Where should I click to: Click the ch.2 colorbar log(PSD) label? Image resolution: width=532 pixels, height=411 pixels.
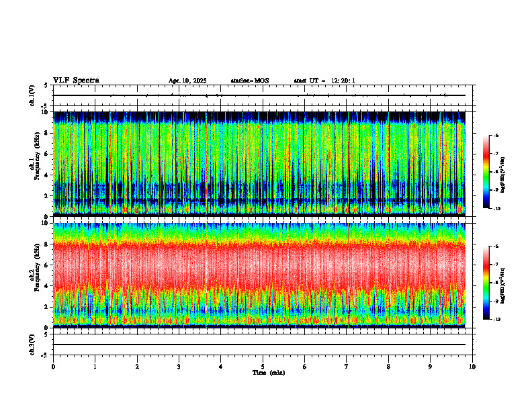pos(503,285)
